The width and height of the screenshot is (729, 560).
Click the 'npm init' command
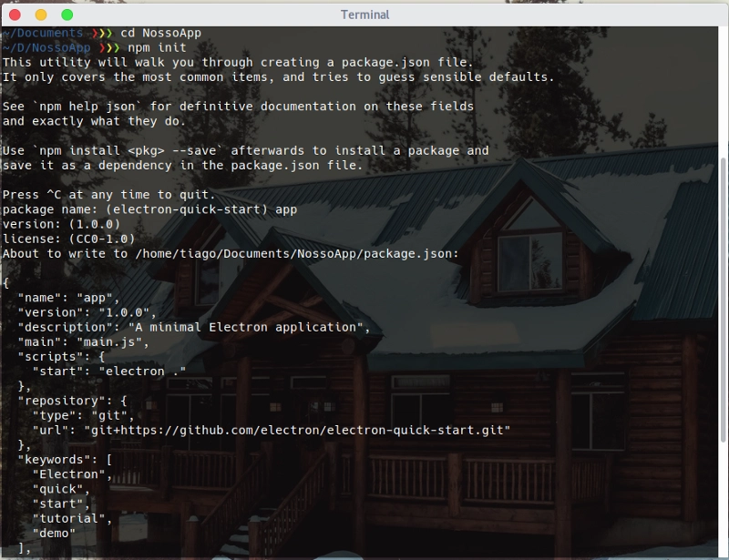157,47
